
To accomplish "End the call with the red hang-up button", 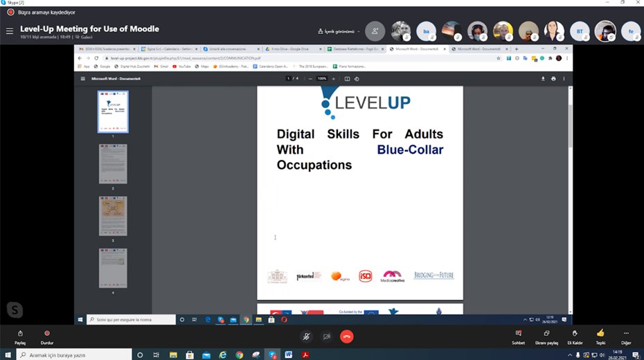I will (347, 336).
